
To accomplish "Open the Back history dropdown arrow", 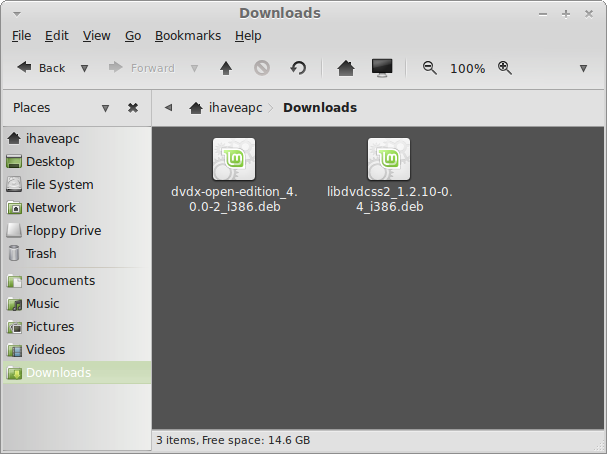I will pyautogui.click(x=84, y=69).
